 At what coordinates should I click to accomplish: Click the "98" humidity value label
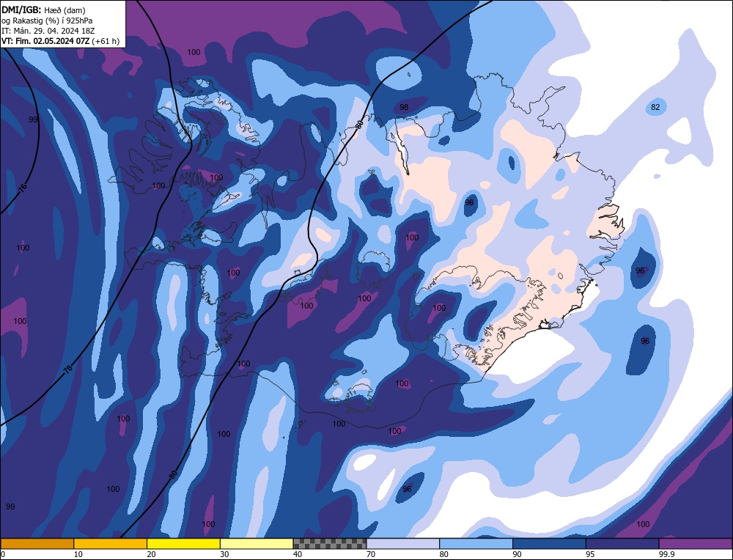coord(404,107)
